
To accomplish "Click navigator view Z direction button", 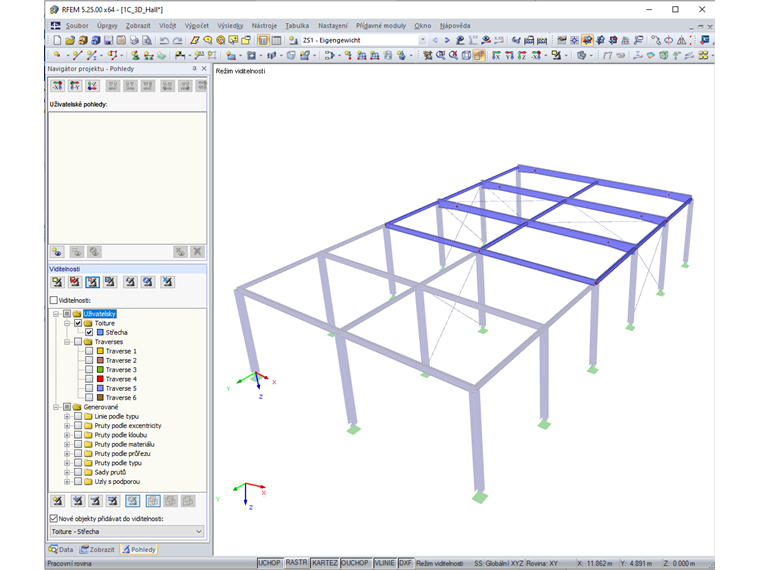I will point(92,86).
